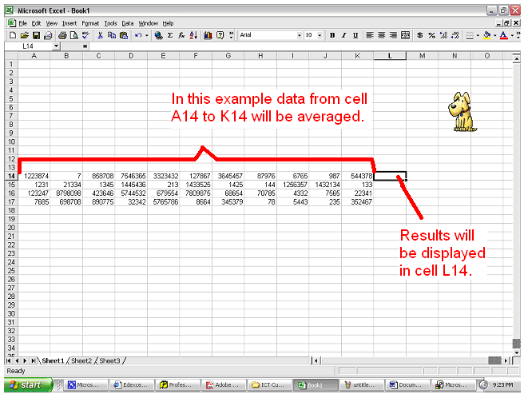This screenshot has height=402, width=532.
Task: Launch the Chart Wizard icon
Action: point(208,36)
